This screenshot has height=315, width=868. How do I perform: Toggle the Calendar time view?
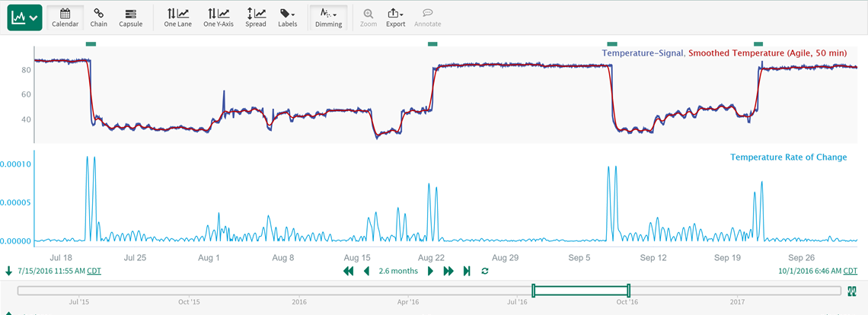(x=65, y=17)
